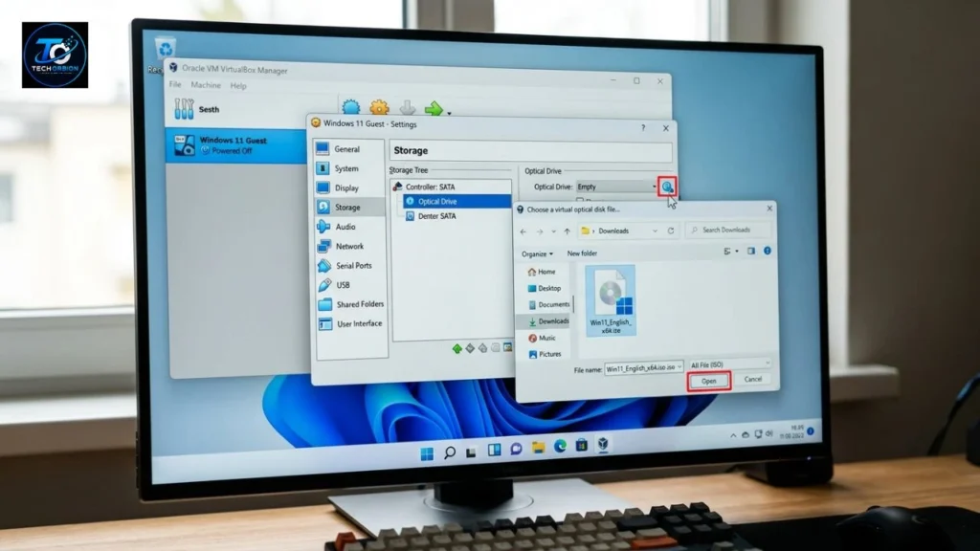
Task: Click the blue help icon in file dialog
Action: (767, 251)
